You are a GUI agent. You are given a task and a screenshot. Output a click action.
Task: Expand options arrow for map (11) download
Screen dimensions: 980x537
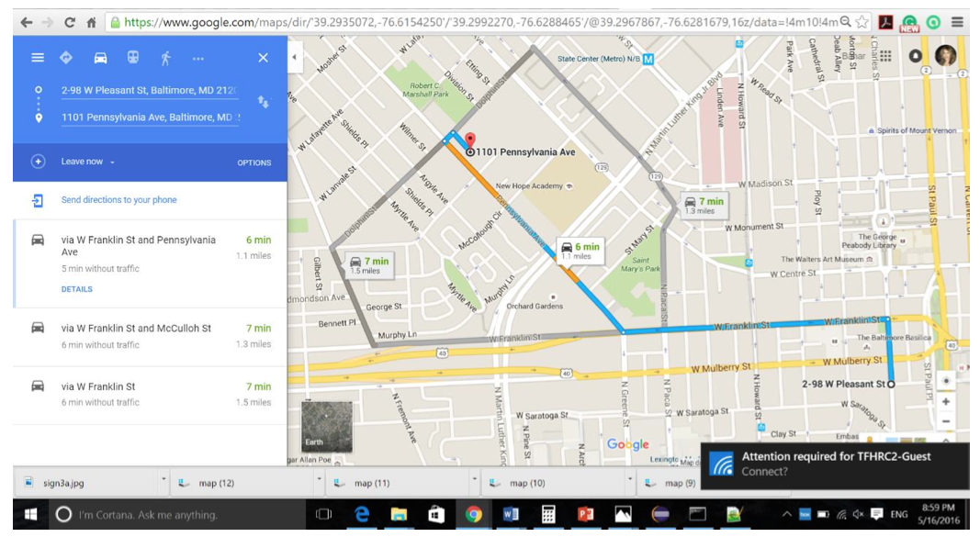coord(474,480)
